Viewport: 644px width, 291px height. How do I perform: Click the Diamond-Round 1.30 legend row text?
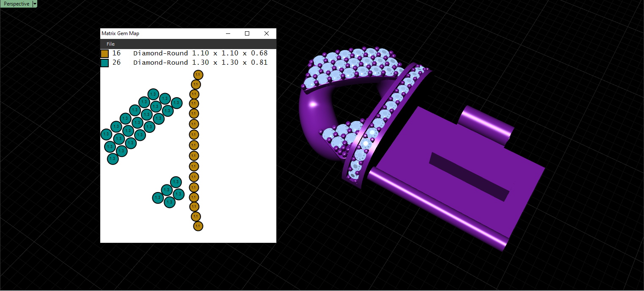point(200,63)
